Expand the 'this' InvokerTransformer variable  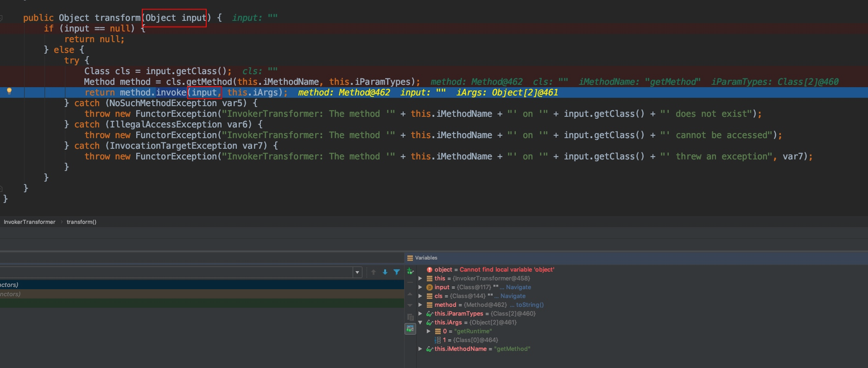(x=420, y=279)
